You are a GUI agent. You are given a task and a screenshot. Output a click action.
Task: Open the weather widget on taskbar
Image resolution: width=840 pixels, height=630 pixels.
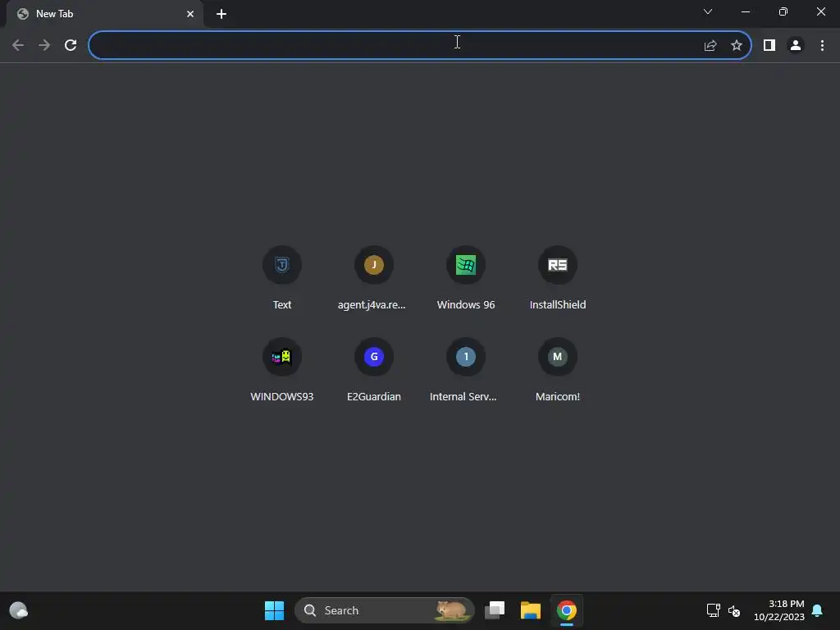[19, 610]
